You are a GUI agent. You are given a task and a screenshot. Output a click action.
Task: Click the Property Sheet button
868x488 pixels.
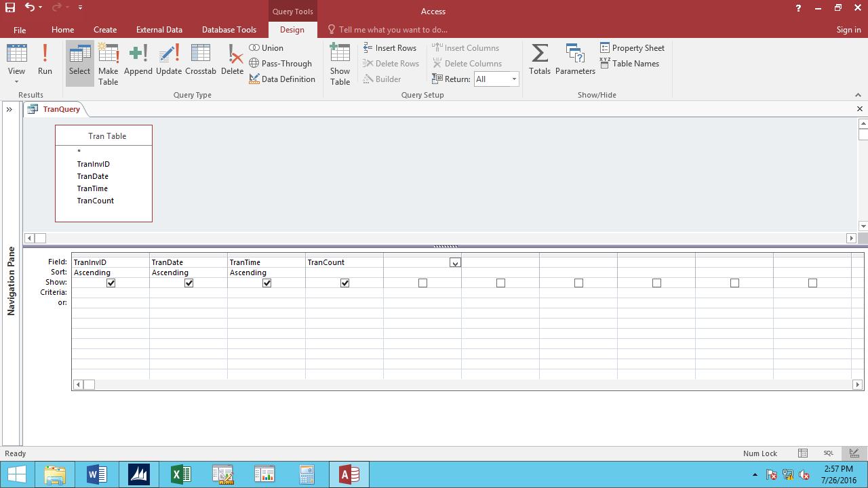click(x=632, y=48)
